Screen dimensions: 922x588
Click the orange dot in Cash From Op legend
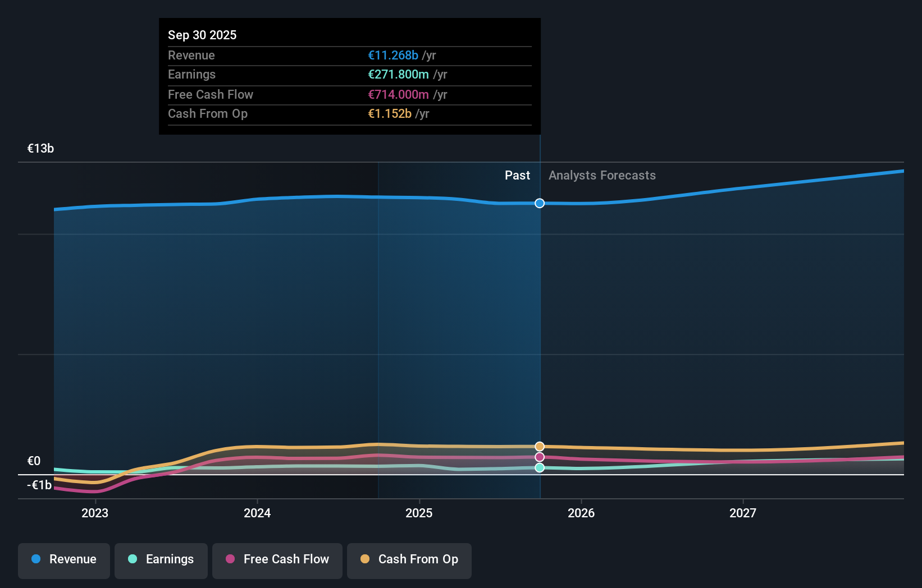[x=364, y=559]
